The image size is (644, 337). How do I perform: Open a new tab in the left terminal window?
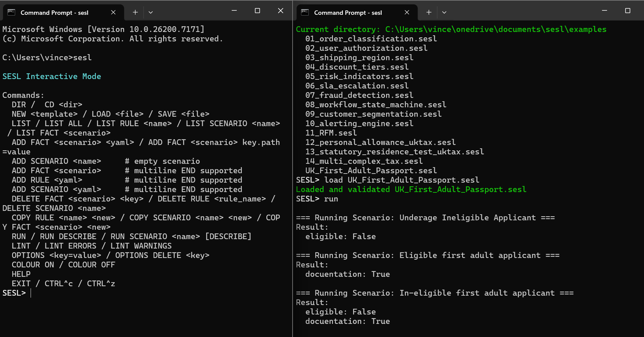pos(135,12)
